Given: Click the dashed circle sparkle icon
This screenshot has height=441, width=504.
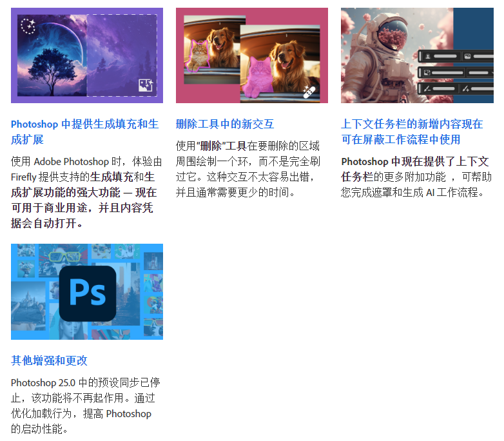Looking at the screenshot, I should pos(28,26).
